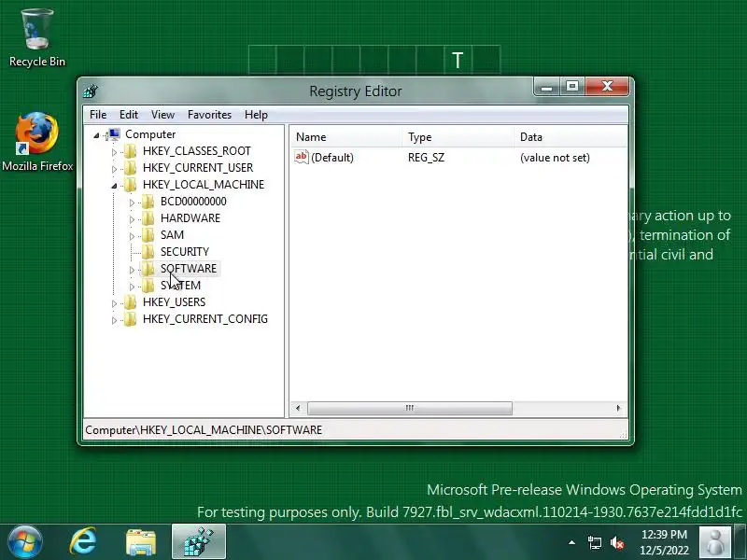Click the HKEY_CURRENT_CONFIG folder icon
The width and height of the screenshot is (747, 560).
point(130,319)
